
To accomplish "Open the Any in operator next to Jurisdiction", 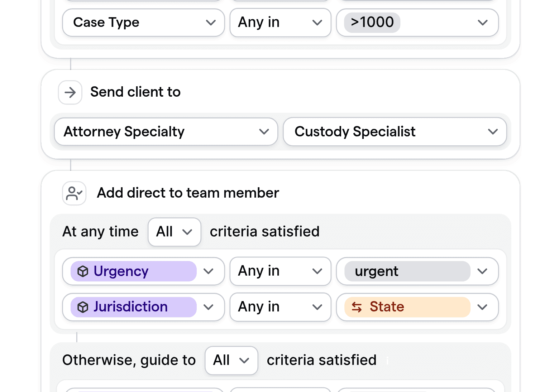I will pos(280,307).
